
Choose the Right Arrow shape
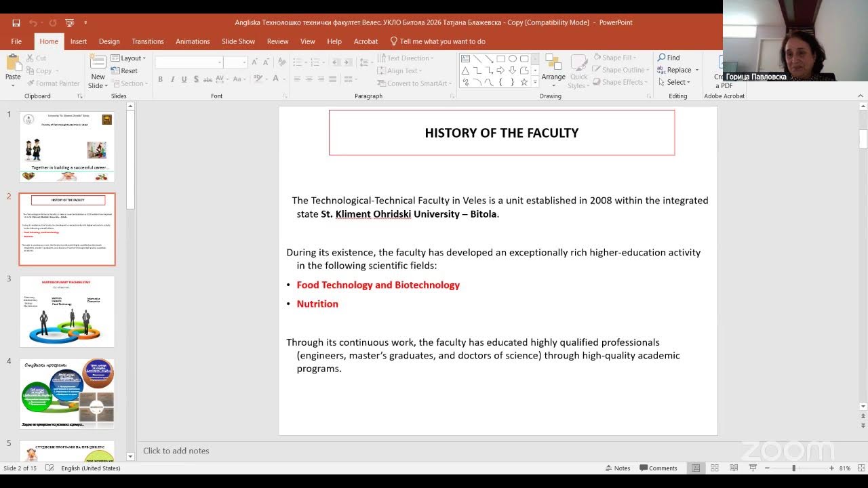pos(500,70)
